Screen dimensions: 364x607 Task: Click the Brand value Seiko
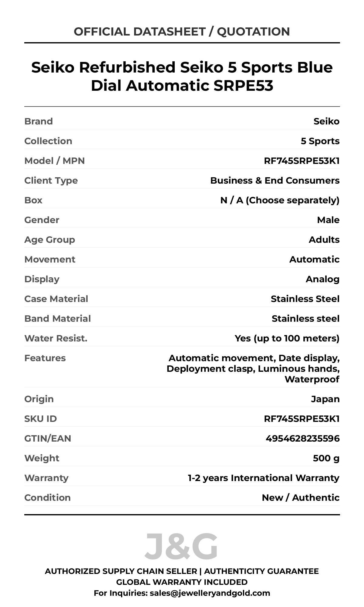[326, 121]
